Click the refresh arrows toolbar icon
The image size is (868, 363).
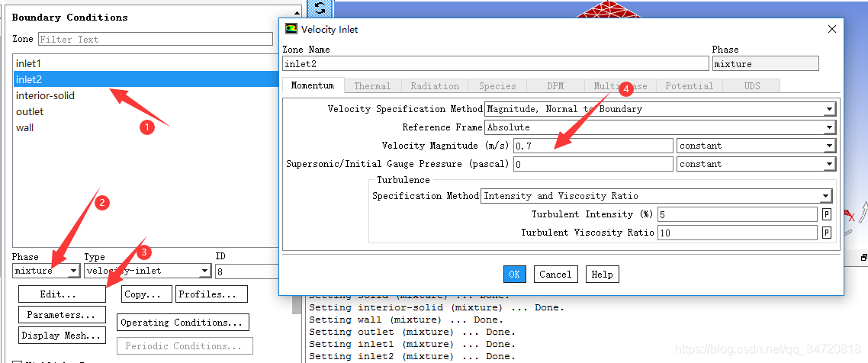coord(320,8)
